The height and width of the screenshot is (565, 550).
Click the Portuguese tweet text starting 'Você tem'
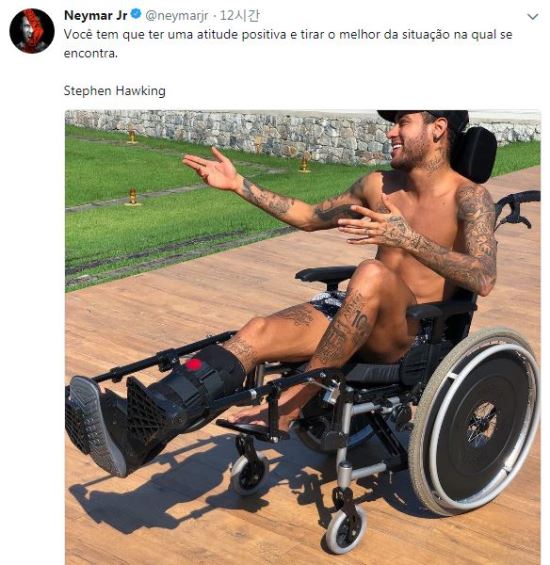tap(288, 44)
